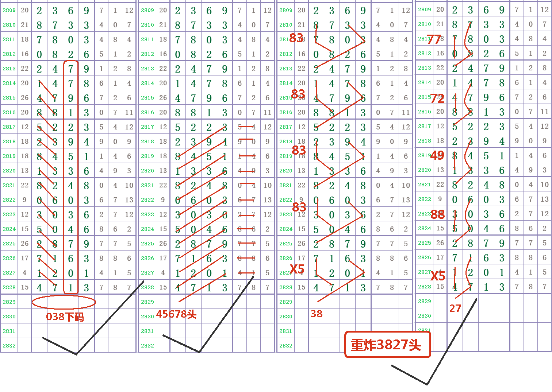
Task: Click the red boxed "重炸3827头" label
Action: coord(387,345)
